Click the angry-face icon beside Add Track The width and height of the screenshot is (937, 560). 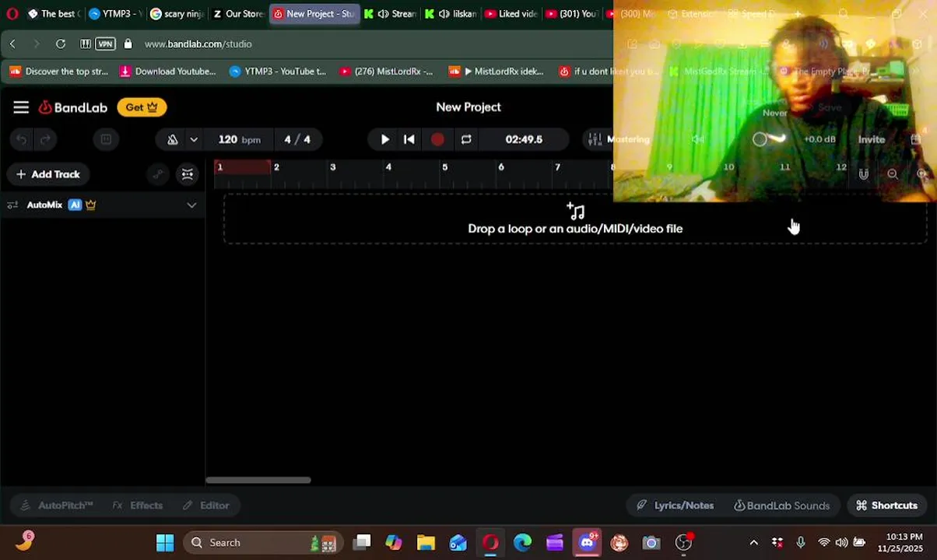click(x=188, y=174)
